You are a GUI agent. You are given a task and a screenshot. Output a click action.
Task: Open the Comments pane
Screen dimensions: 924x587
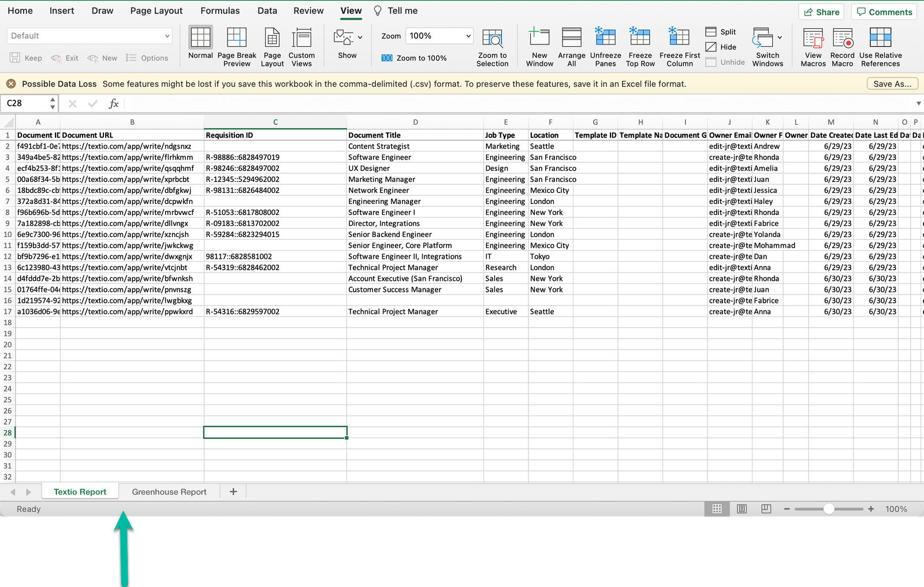tap(884, 12)
